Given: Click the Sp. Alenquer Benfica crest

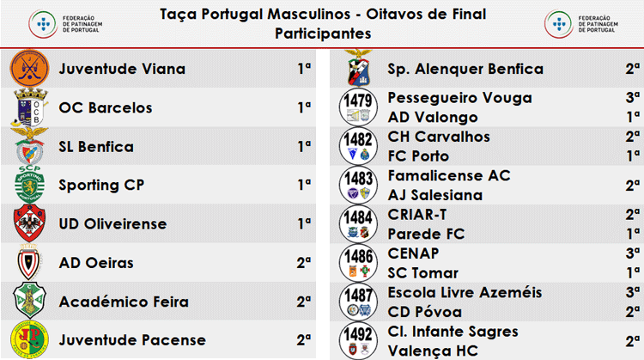Looking at the screenshot, I should pyautogui.click(x=358, y=68).
